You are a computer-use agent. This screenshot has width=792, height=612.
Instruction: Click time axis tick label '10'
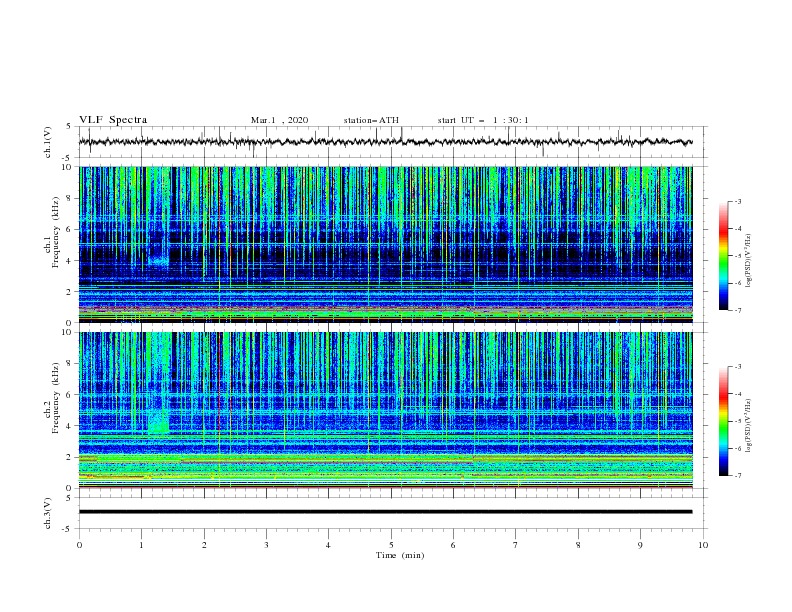[703, 545]
